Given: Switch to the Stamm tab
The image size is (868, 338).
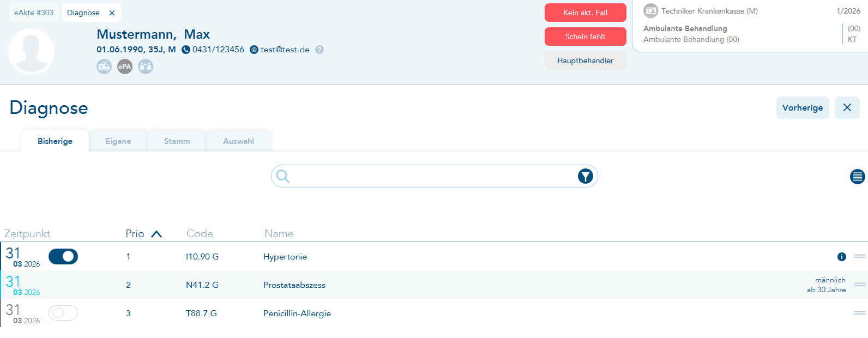Looking at the screenshot, I should pyautogui.click(x=177, y=141).
